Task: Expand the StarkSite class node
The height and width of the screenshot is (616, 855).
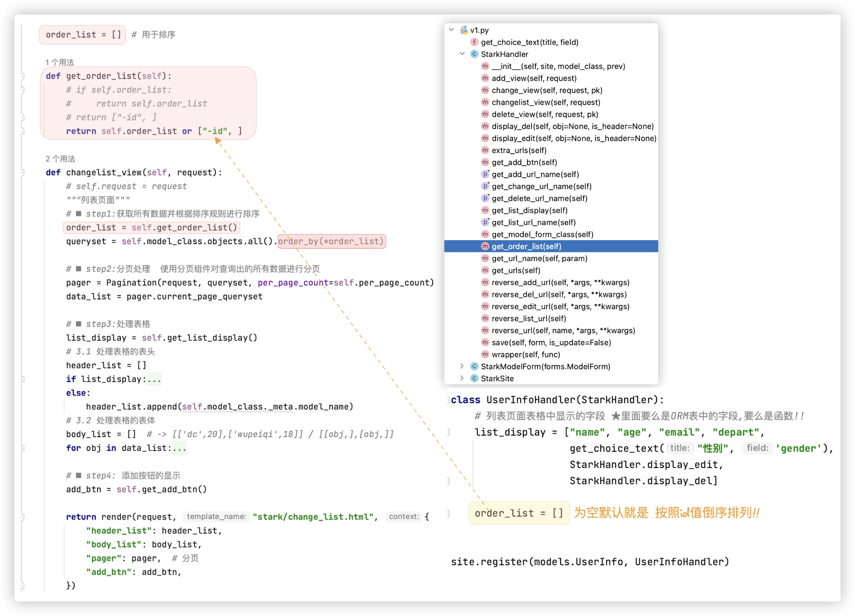Action: [462, 378]
